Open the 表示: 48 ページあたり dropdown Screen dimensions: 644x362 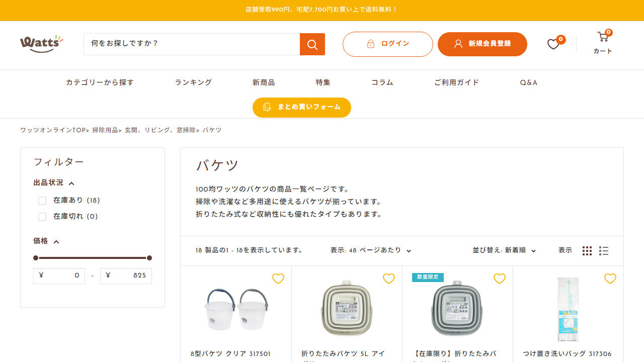[371, 250]
